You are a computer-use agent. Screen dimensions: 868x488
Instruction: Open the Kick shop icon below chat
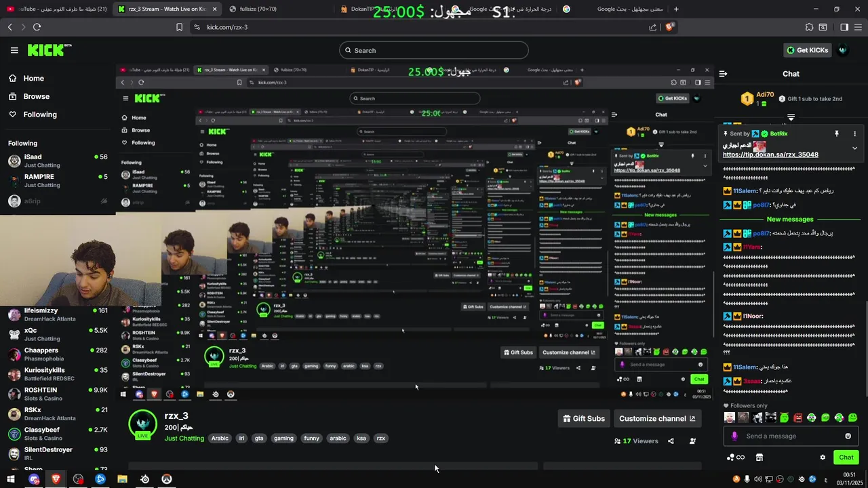[759, 457]
